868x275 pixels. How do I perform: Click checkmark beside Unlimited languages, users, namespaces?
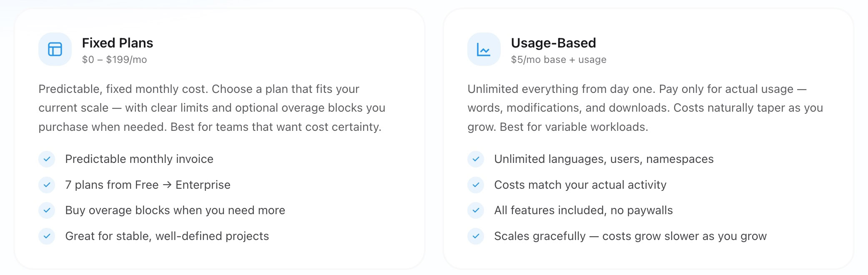(476, 159)
